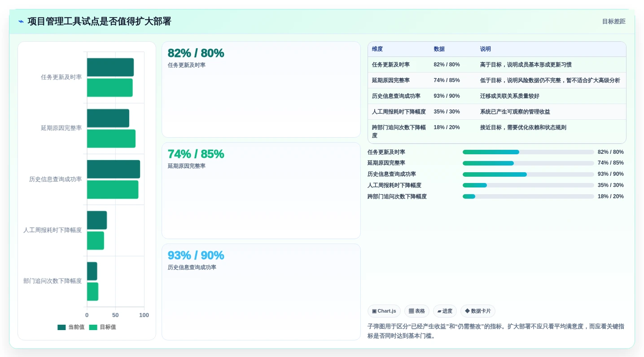This screenshot has width=644, height=357.
Task: Click the chart axis label 延期原因完整率
Action: pos(61,128)
